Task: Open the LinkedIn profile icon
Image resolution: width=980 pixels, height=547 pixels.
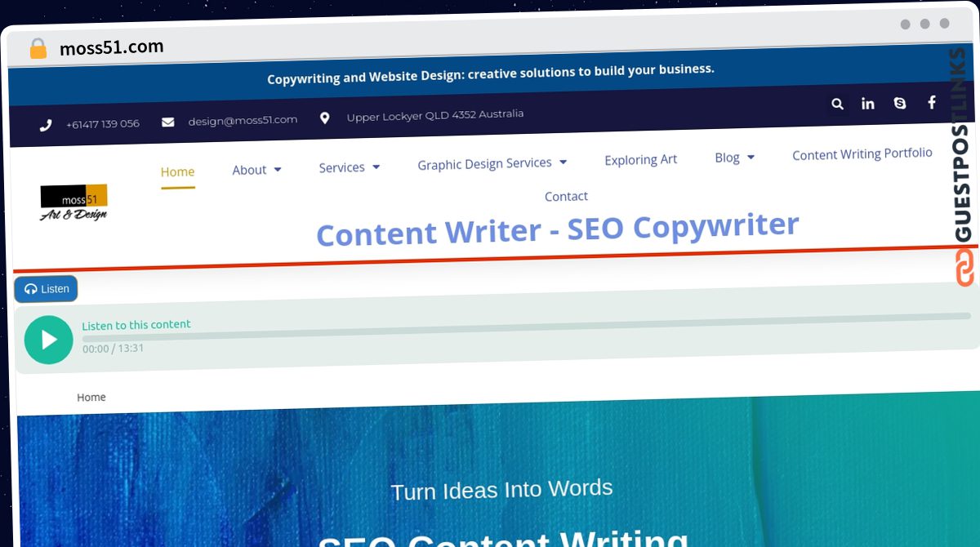Action: coord(868,104)
